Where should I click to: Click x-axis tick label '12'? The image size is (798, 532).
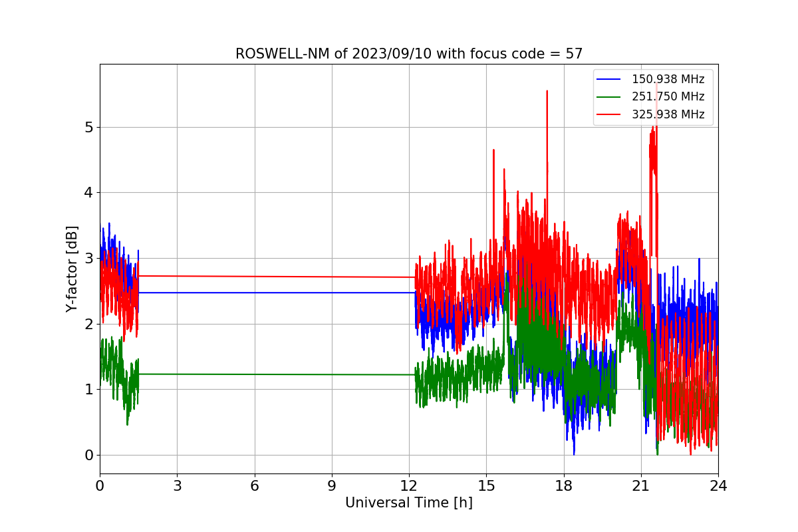tap(409, 486)
